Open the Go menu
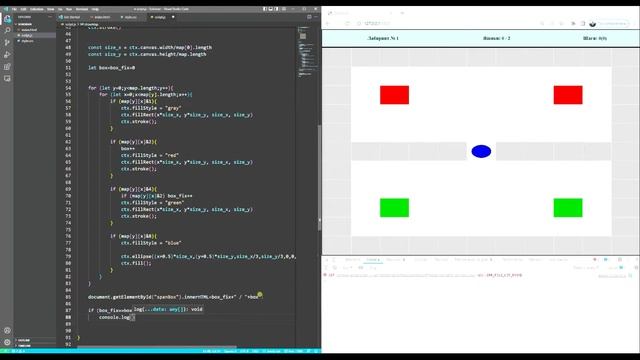Screen dimensions: 640x360 tap(60, 9)
